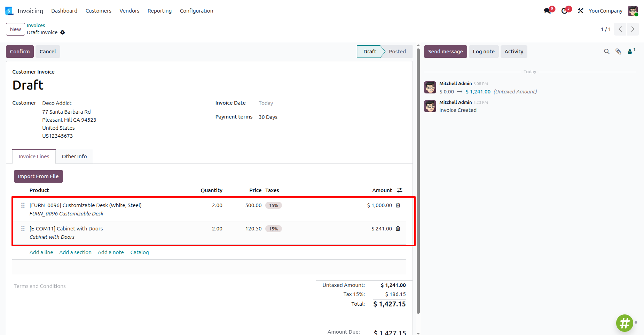Click the Terms and Conditions field
644x335 pixels.
(x=40, y=286)
